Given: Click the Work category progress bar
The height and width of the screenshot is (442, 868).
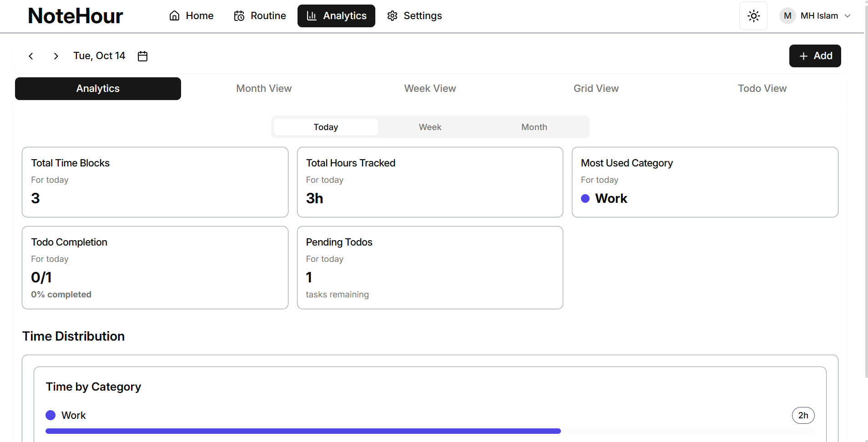Looking at the screenshot, I should tap(303, 431).
